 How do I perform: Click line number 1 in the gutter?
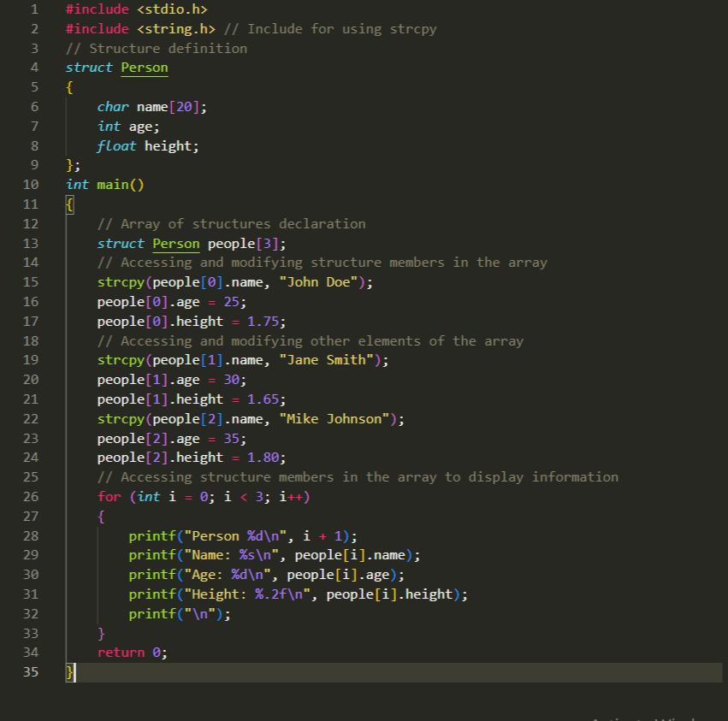[x=34, y=9]
